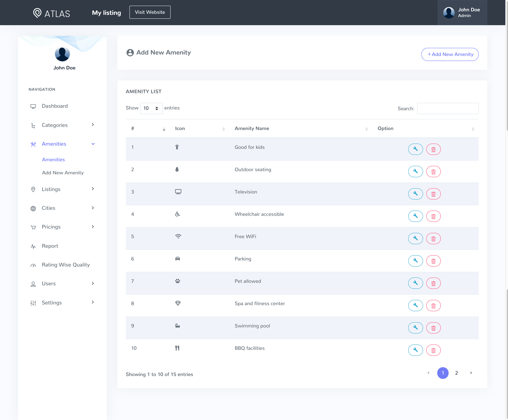Click the paw icon in row 7

coord(177,281)
